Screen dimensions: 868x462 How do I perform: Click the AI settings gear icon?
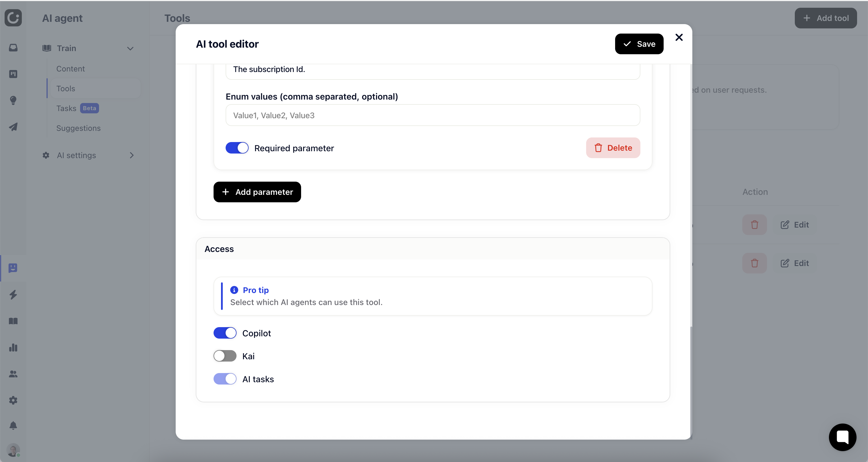[46, 155]
